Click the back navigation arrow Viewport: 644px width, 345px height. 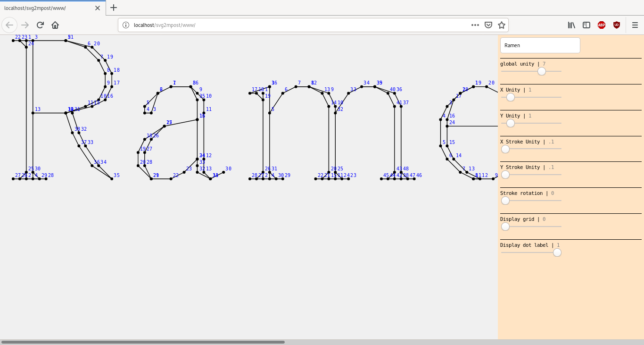click(x=9, y=25)
